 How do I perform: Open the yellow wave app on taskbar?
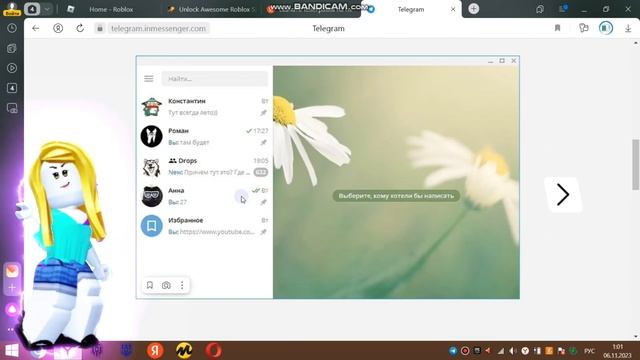184,351
